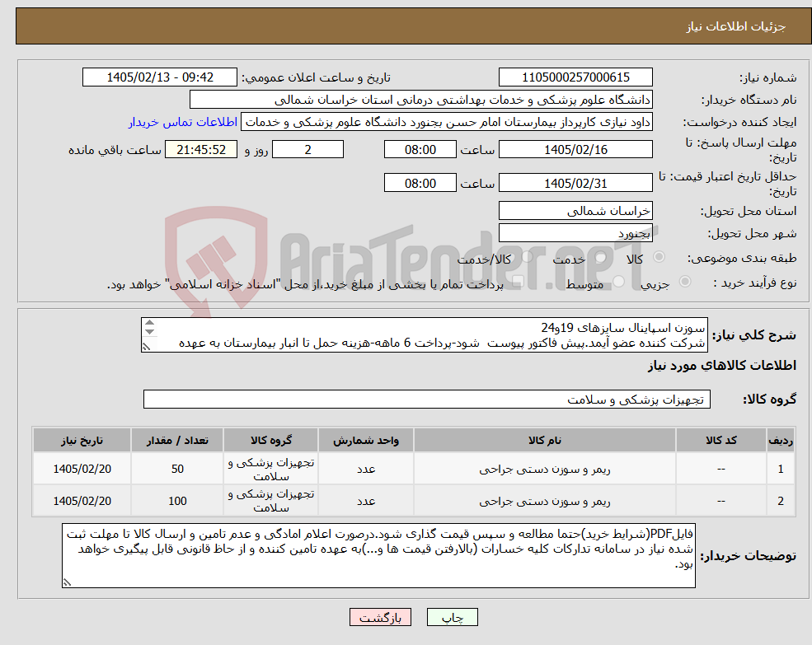Image resolution: width=812 pixels, height=645 pixels.
Task: Click the تاریخ نیاز column header
Action: pyautogui.click(x=82, y=440)
